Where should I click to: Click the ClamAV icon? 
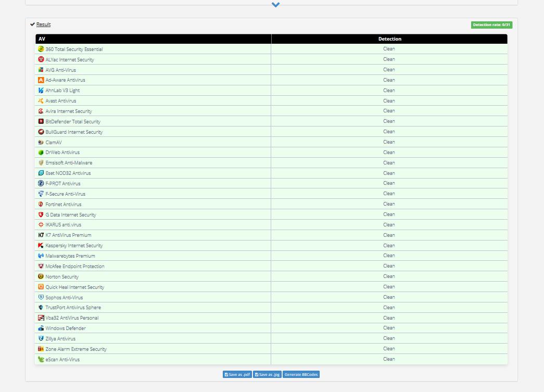tap(41, 142)
